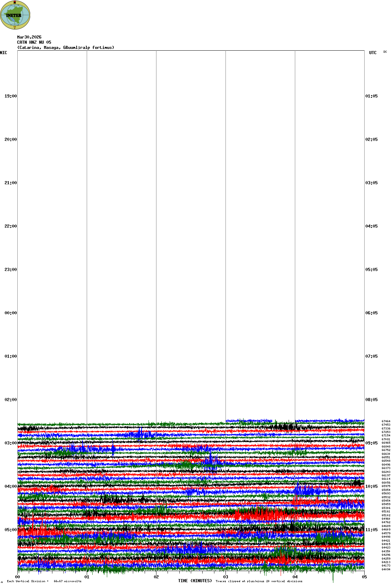The image size is (392, 586).
Task: Select the 19:00 local time marker
Action: [x=10, y=96]
